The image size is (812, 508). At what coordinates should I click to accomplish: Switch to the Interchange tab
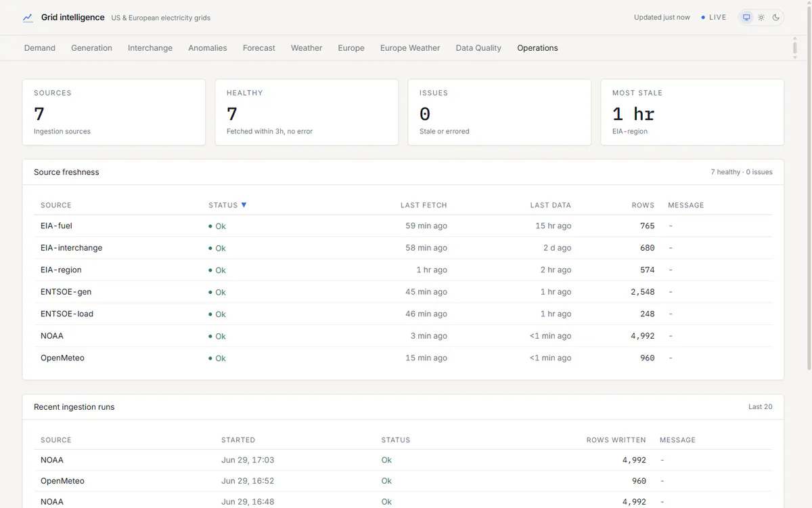tap(150, 48)
